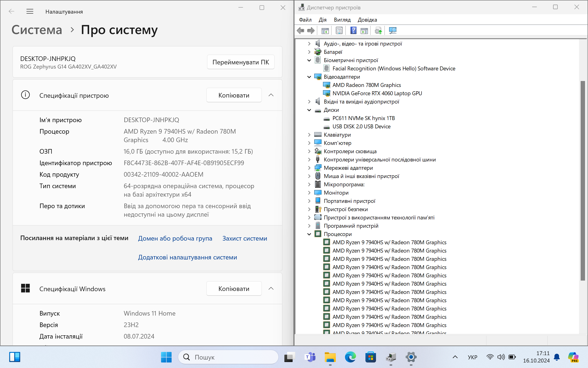Click Update driver icon in the toolbar
This screenshot has height=368, width=588.
[378, 31]
